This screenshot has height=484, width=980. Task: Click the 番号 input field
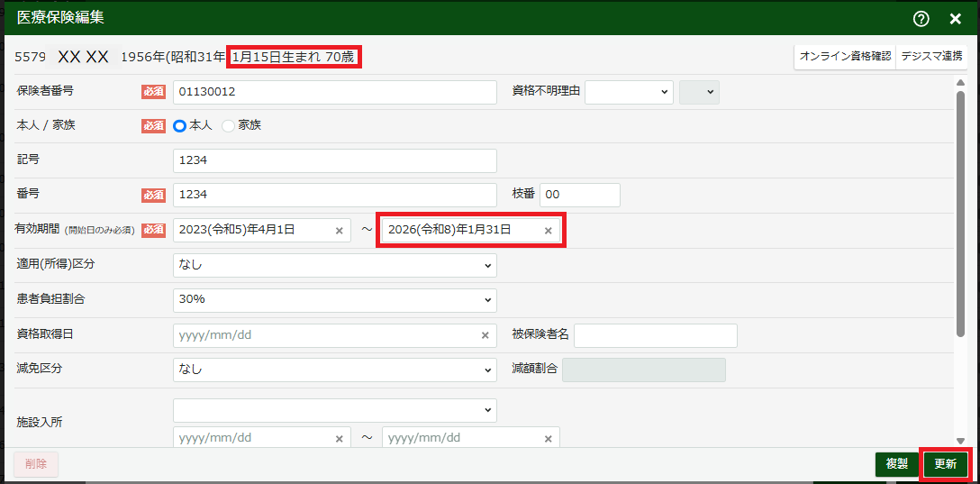point(335,195)
